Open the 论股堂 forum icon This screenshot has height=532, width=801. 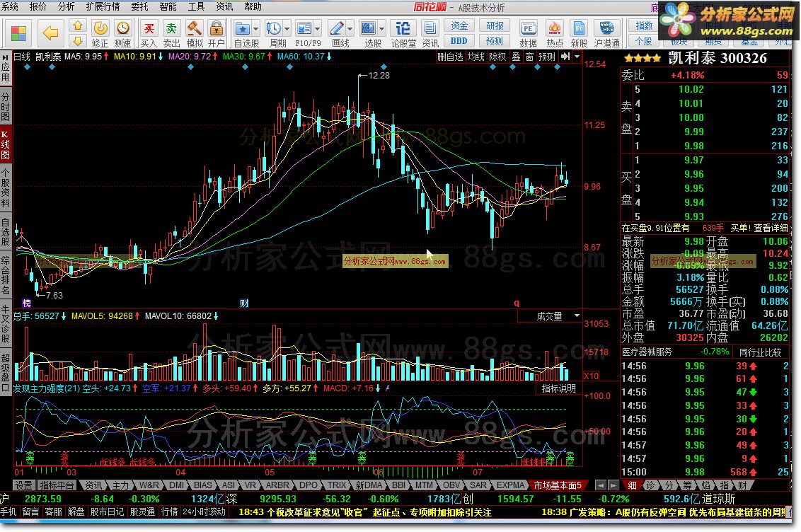pos(403,34)
